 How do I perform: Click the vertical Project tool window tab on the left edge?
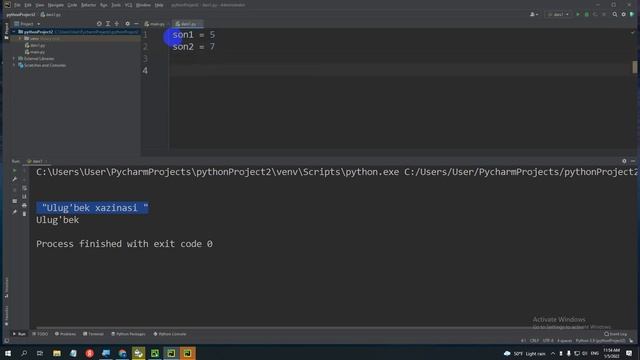(x=6, y=31)
